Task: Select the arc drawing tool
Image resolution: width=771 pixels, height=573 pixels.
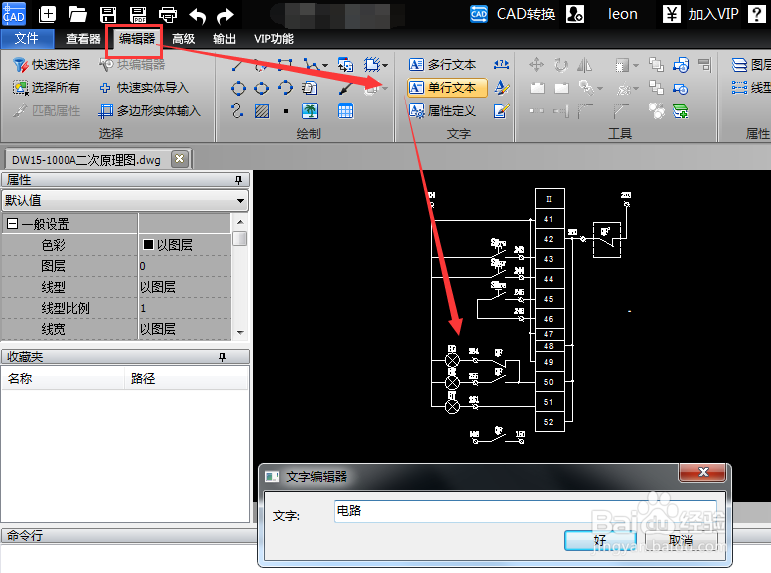Action: coord(285,89)
